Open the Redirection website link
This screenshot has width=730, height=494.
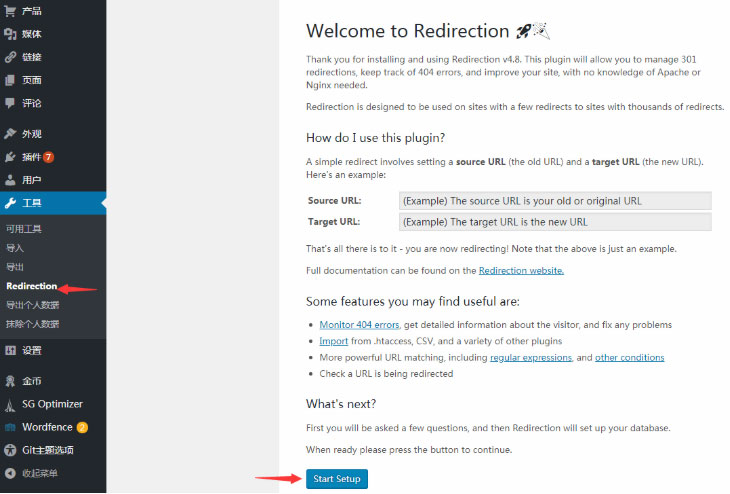click(521, 271)
